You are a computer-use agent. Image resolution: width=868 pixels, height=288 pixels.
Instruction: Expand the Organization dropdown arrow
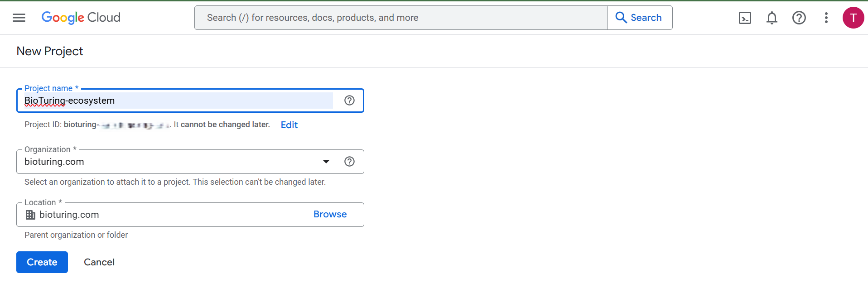pyautogui.click(x=326, y=162)
